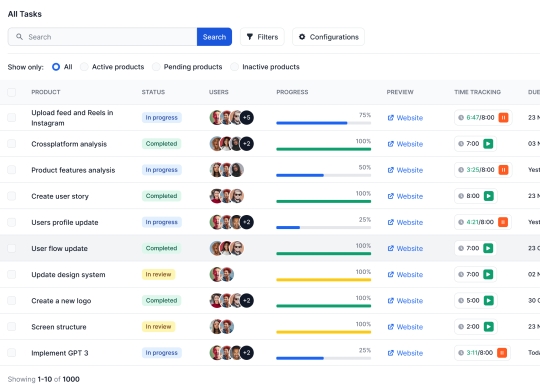Toggle the select-all checkbox in table header
The image size is (540, 392).
pos(12,92)
